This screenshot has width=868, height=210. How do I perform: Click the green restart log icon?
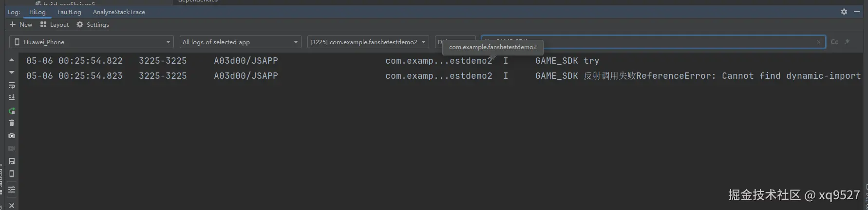(12, 110)
